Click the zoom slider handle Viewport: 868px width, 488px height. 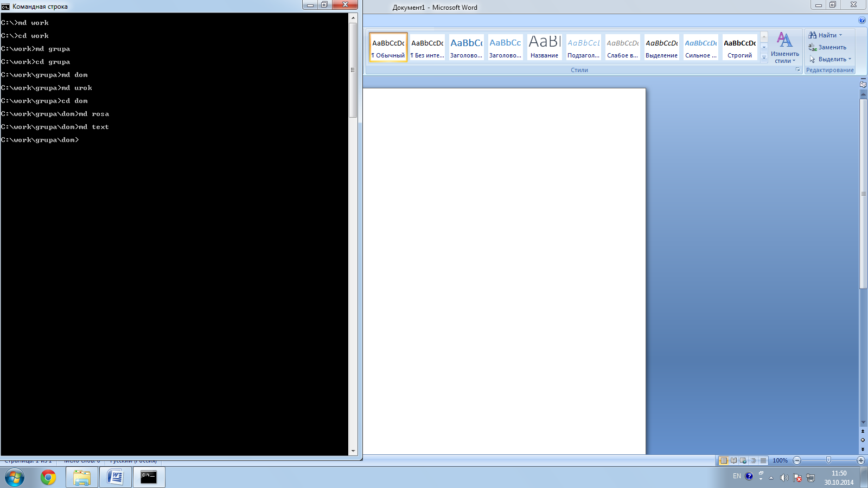pyautogui.click(x=828, y=460)
